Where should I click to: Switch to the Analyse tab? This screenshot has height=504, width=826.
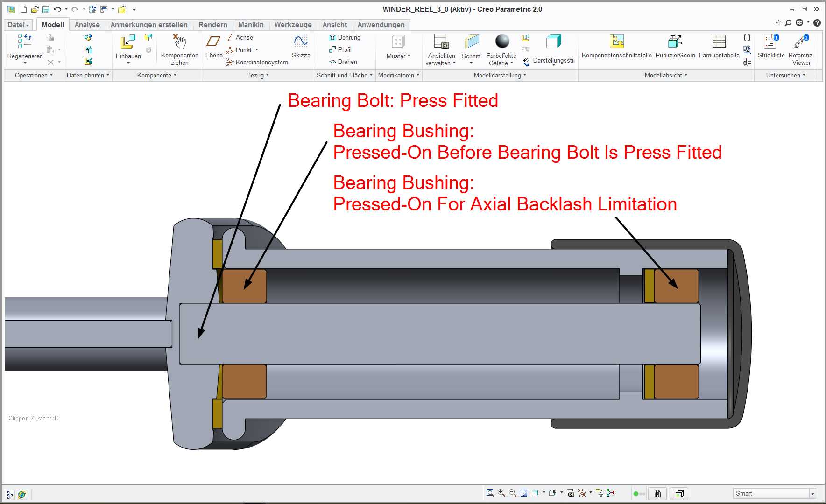pos(87,25)
